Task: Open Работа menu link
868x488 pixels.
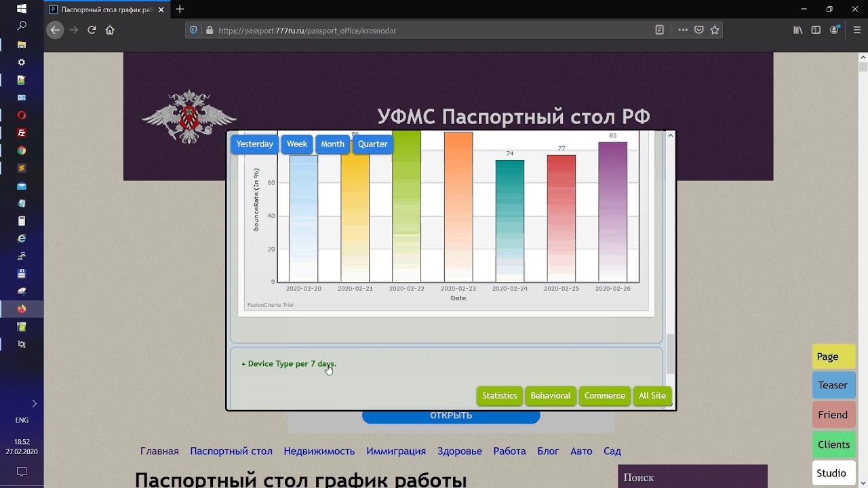Action: [x=510, y=451]
